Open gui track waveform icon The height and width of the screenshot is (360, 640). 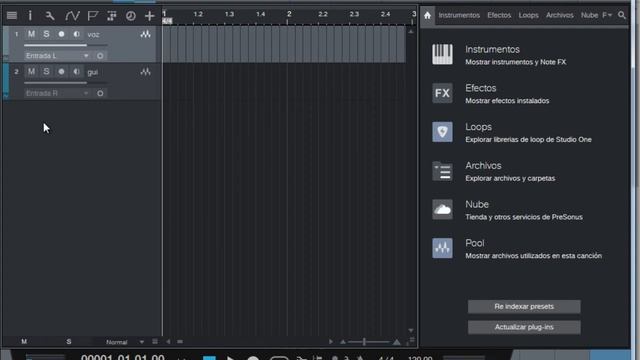coord(145,72)
